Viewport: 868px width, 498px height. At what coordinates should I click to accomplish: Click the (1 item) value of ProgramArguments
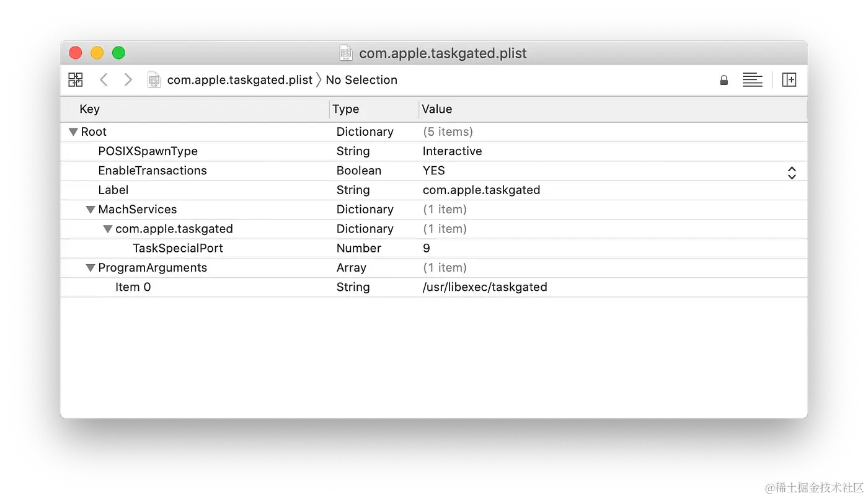(x=445, y=268)
